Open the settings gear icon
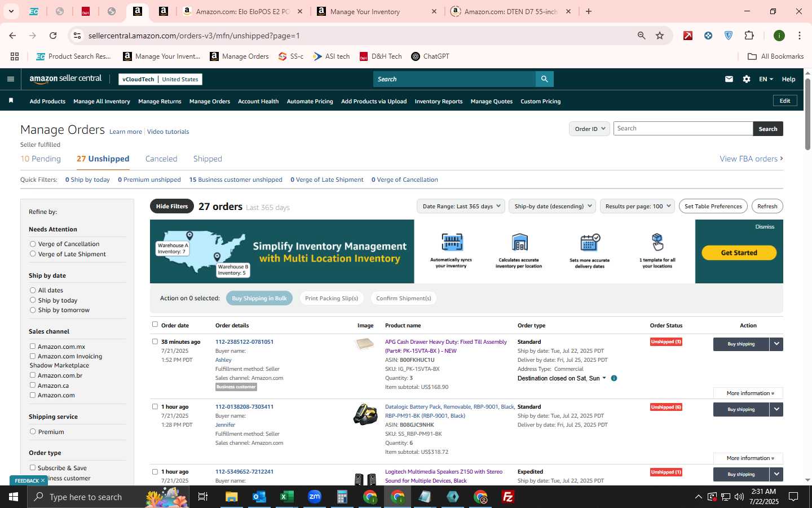The width and height of the screenshot is (812, 508). 747,79
